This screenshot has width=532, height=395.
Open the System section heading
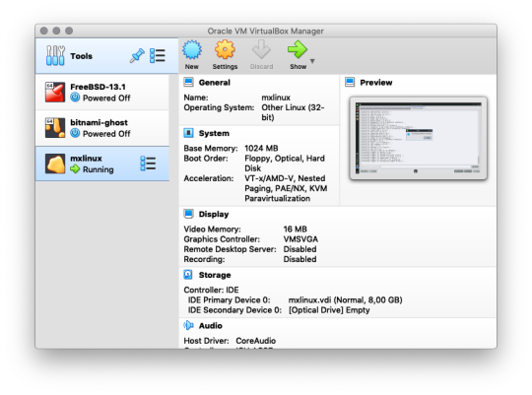(x=214, y=133)
